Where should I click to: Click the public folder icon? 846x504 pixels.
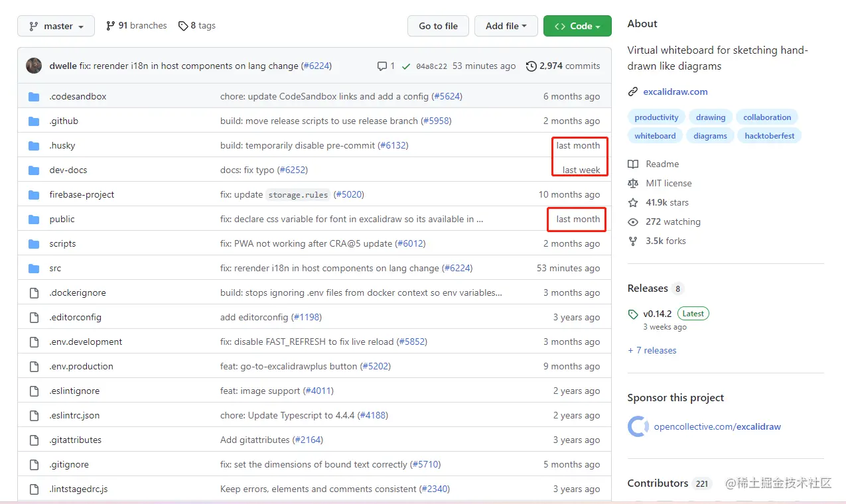(x=34, y=219)
